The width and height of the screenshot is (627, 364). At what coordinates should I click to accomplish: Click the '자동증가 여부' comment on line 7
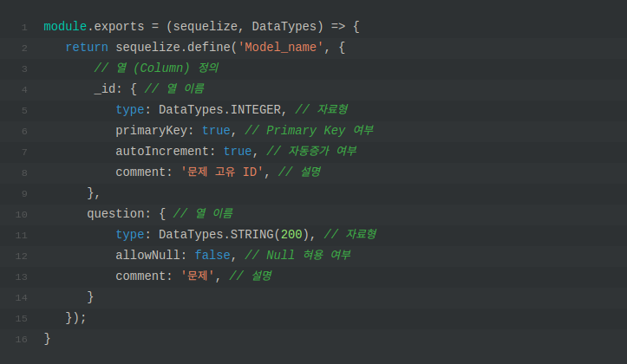[323, 152]
